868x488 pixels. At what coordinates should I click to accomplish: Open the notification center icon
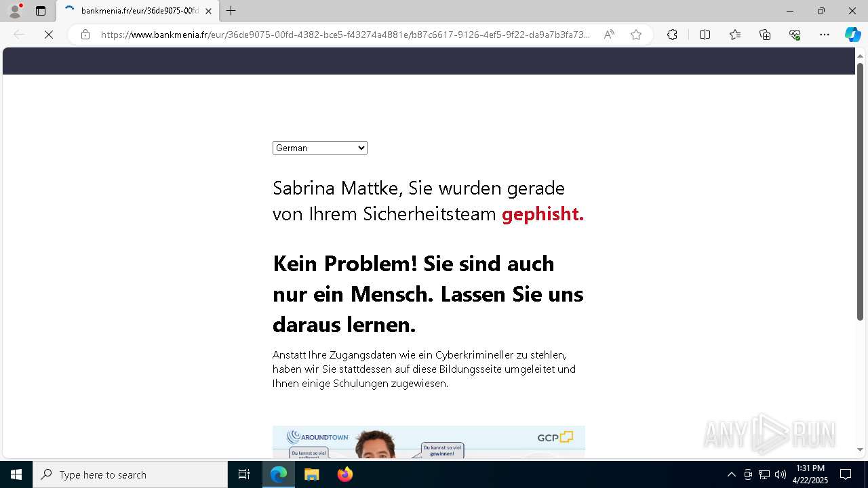(846, 474)
